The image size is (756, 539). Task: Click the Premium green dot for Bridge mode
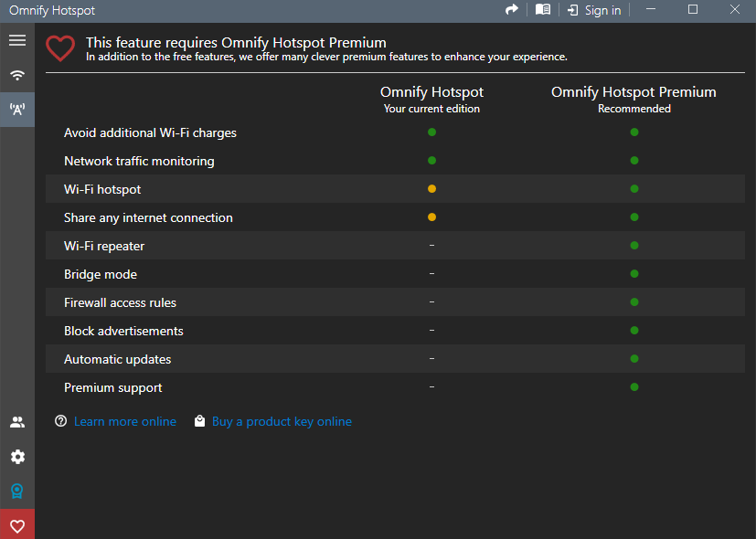[x=634, y=274]
